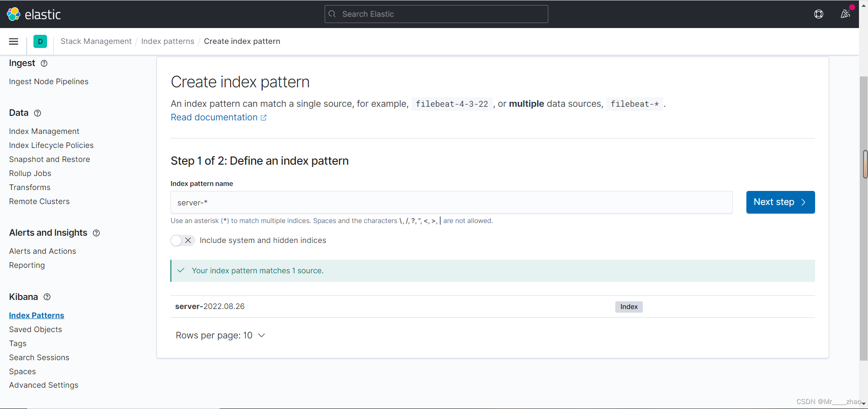Click the green D space avatar
The image size is (868, 409).
pos(40,42)
